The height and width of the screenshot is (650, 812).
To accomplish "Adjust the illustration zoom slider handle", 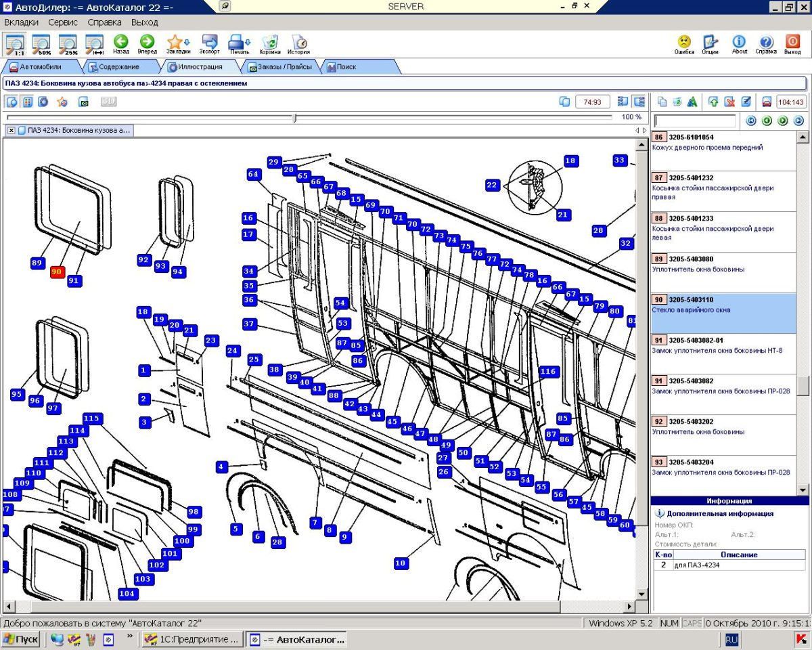I will coord(294,118).
